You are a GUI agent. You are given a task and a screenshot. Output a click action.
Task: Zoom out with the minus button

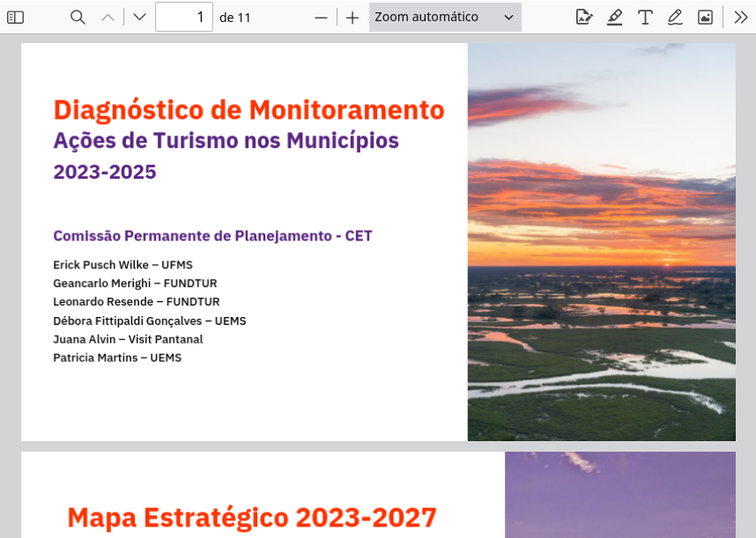[x=322, y=18]
